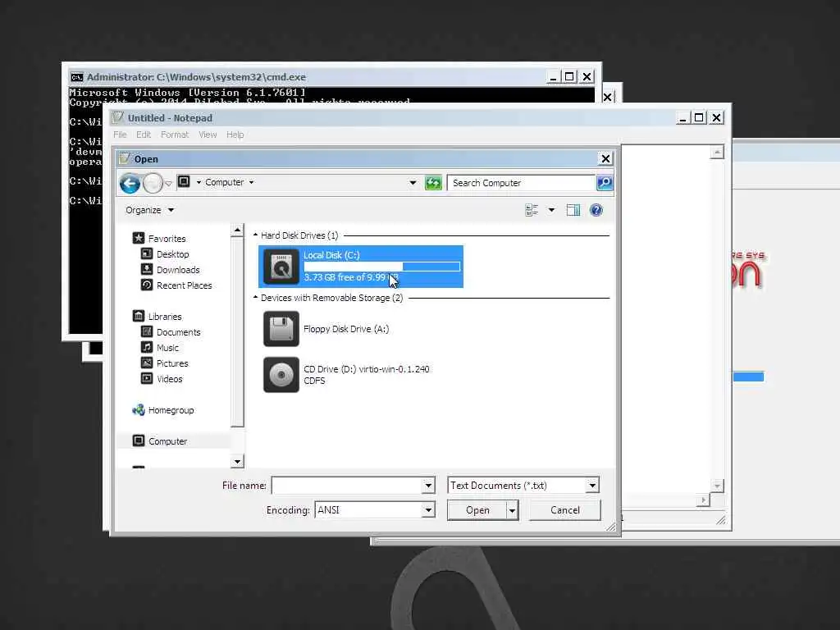Screen dimensions: 840x630
Task: Select the Favorites star icon
Action: pos(139,238)
